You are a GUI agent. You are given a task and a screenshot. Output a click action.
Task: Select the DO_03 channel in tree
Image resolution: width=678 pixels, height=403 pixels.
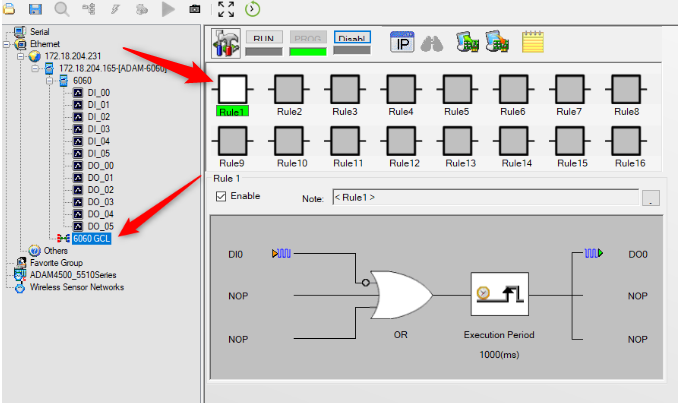point(100,202)
